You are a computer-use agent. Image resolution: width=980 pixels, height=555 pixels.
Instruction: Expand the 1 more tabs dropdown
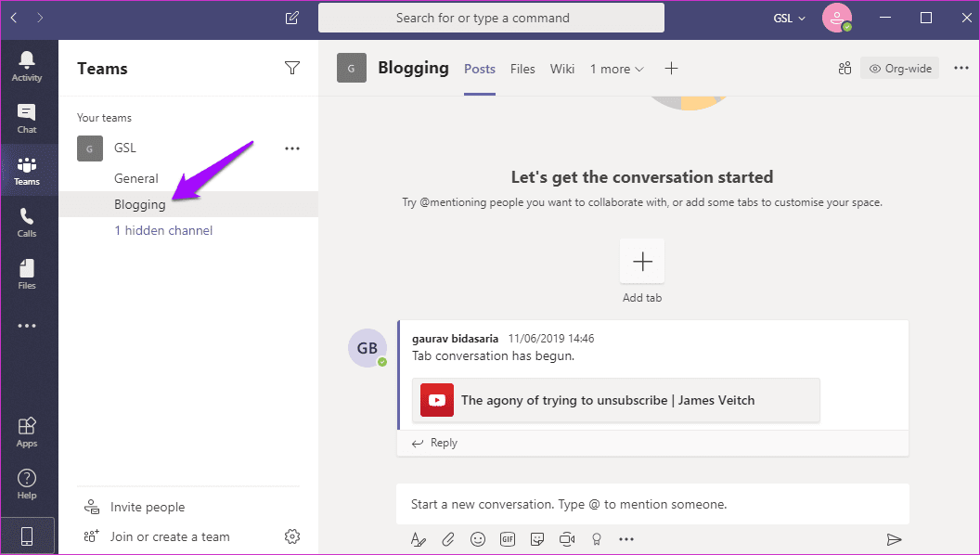tap(616, 69)
